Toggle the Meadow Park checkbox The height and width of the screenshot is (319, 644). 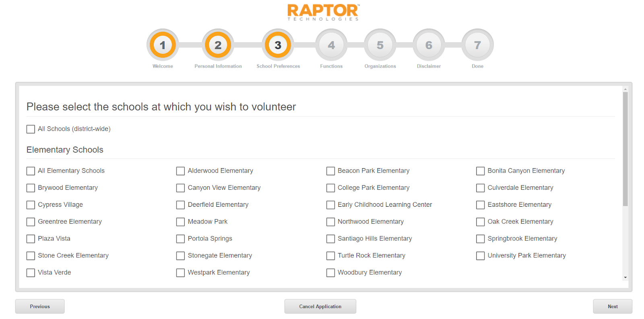pyautogui.click(x=180, y=222)
